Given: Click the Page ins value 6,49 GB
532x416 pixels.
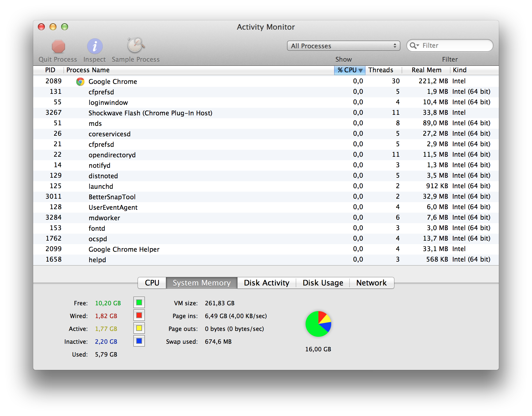Looking at the screenshot, I should [216, 316].
